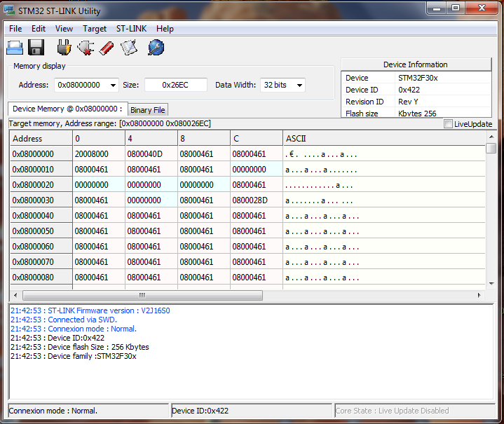Screen dimensions: 504x424
Task: Select the Device Memory @ 0x08000000 tab
Action: pyautogui.click(x=67, y=109)
